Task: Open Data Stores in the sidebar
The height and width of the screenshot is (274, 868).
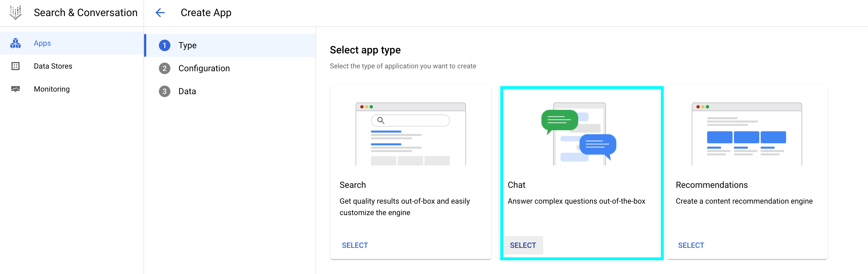Action: point(53,66)
